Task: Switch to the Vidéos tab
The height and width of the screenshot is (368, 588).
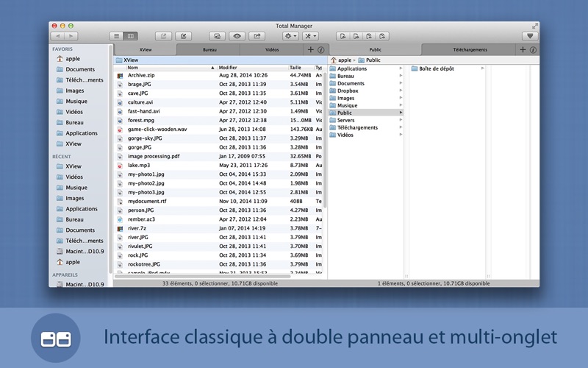Action: pyautogui.click(x=272, y=49)
